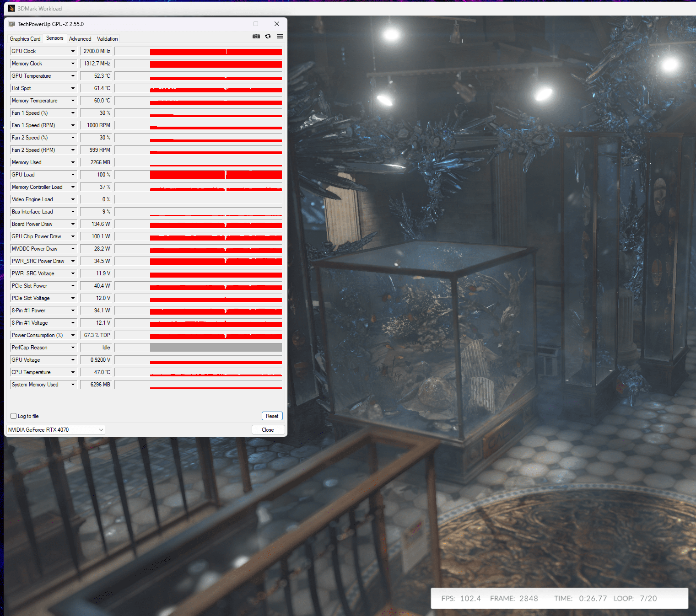Open the PCIe Slot Power dropdown
This screenshot has width=696, height=616.
tap(73, 286)
